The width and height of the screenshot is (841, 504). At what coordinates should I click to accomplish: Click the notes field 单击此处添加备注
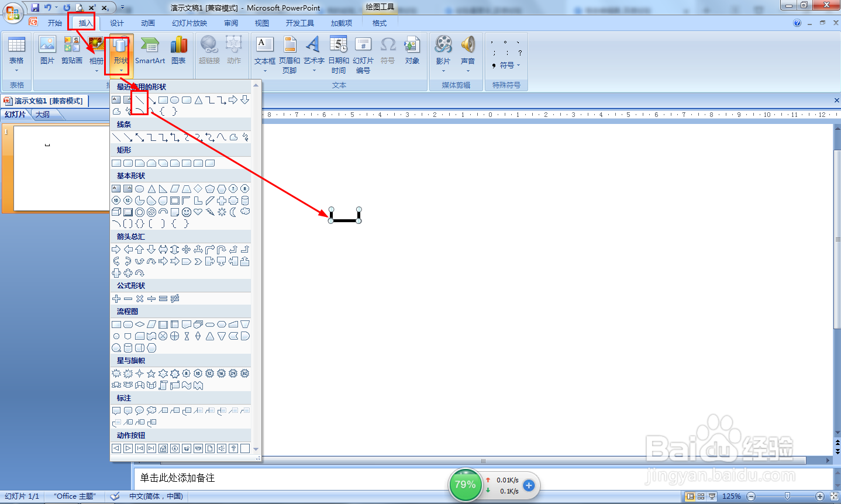(x=177, y=478)
